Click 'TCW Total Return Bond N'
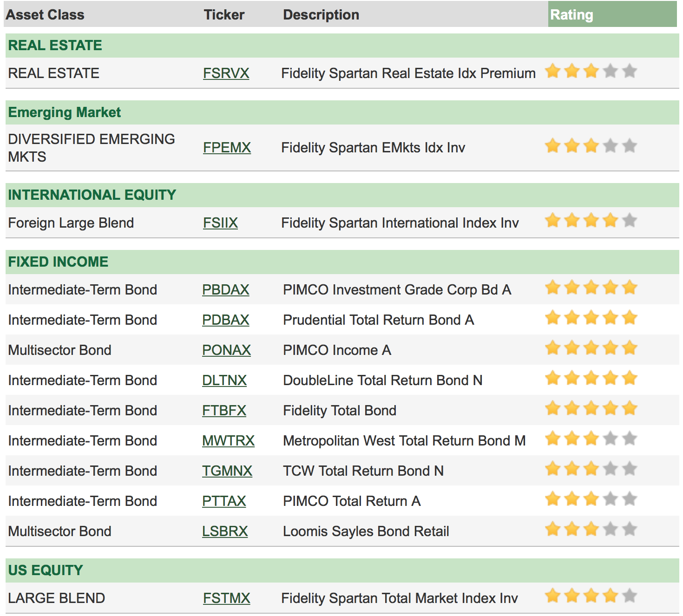Image resolution: width=683 pixels, height=616 pixels. click(x=363, y=471)
